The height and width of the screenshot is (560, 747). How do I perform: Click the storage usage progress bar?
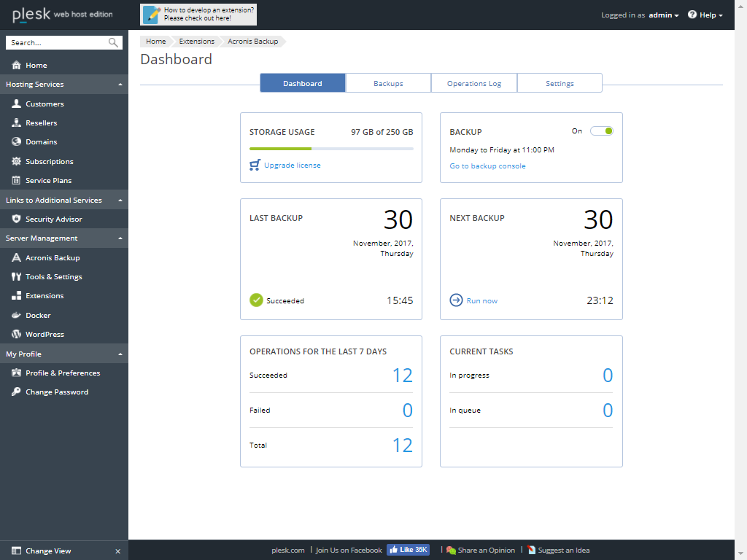[330, 148]
